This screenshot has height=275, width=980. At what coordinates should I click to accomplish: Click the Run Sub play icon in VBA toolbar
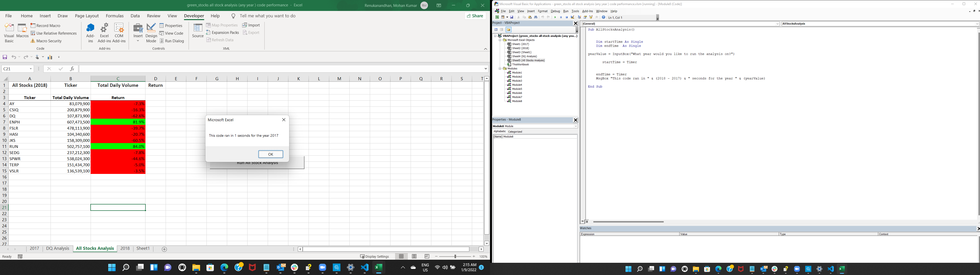pos(555,18)
